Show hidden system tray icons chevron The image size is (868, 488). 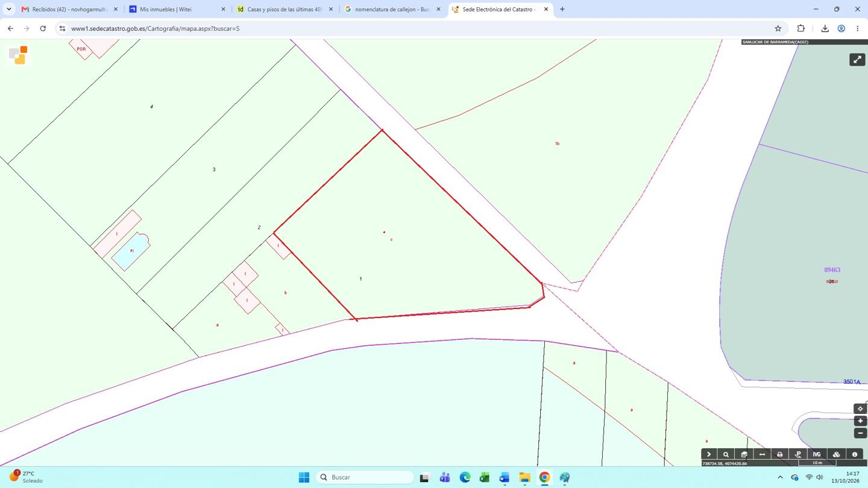(x=780, y=477)
